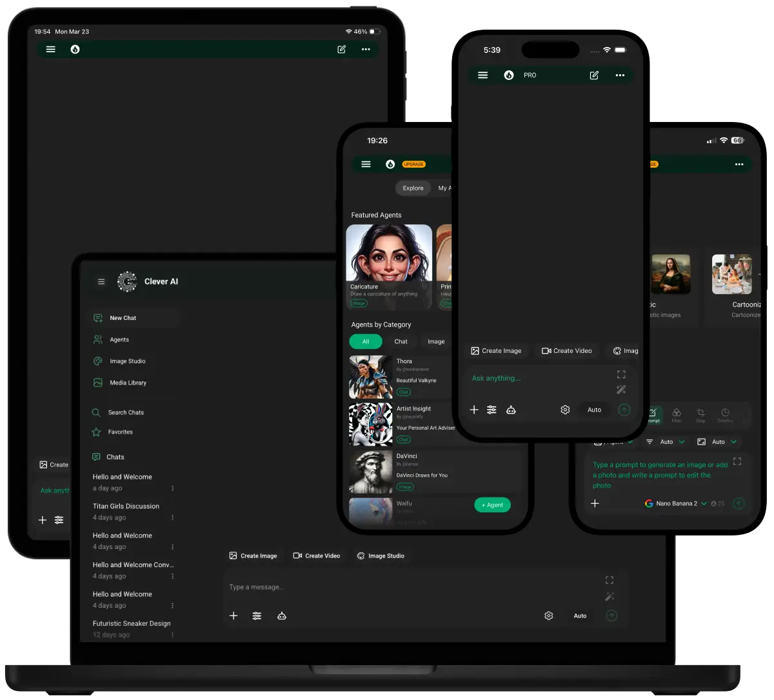
Task: Click the gear icon beside Auto on laptop
Action: tap(548, 616)
